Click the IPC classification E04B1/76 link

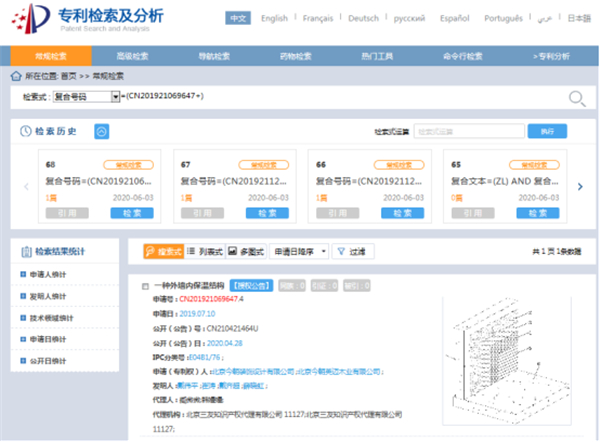tap(205, 357)
